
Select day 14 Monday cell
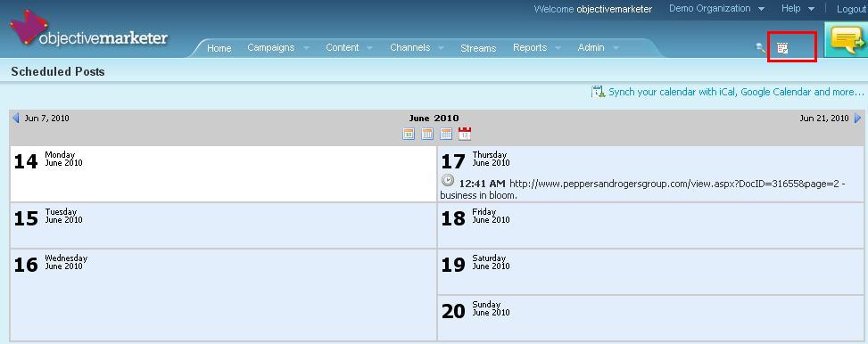click(223, 174)
